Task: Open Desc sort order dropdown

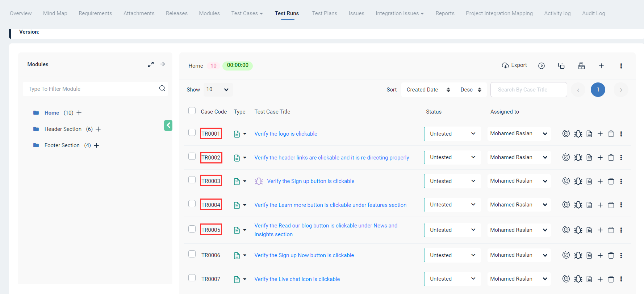Action: click(x=471, y=90)
